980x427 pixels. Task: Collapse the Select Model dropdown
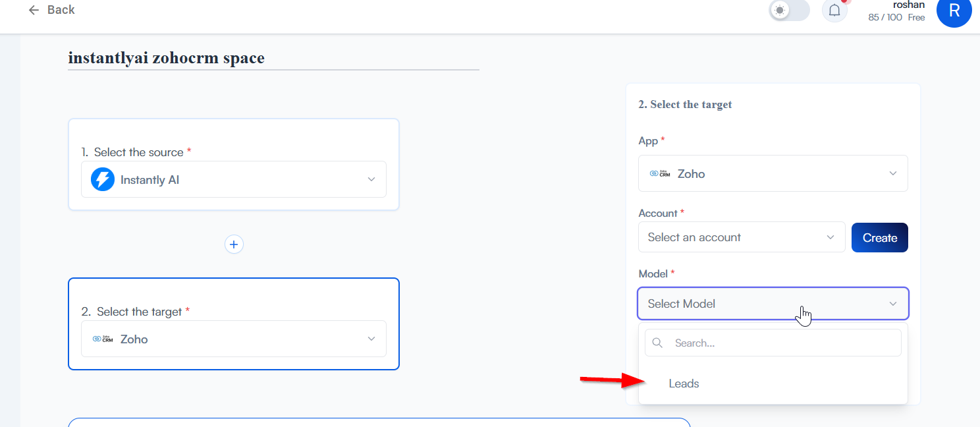pos(892,304)
